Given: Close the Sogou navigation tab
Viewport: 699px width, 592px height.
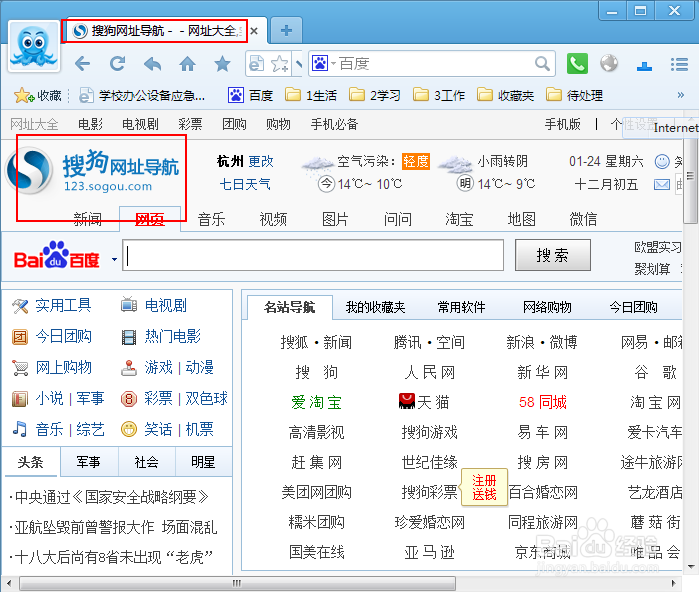Looking at the screenshot, I should click(254, 31).
